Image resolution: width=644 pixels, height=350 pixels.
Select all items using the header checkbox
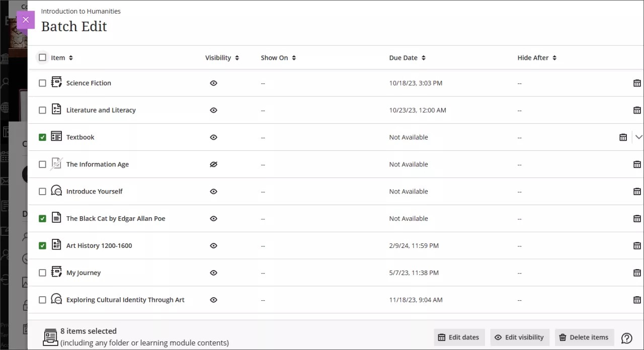point(42,57)
